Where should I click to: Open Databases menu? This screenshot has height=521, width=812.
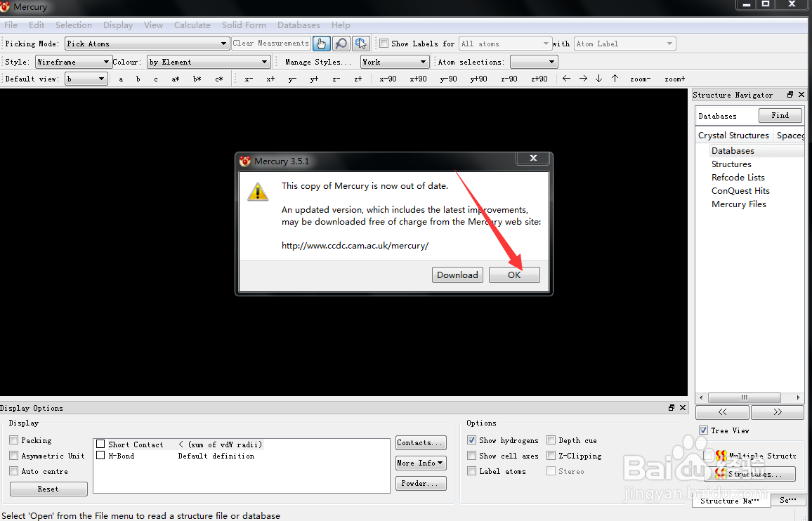[299, 25]
